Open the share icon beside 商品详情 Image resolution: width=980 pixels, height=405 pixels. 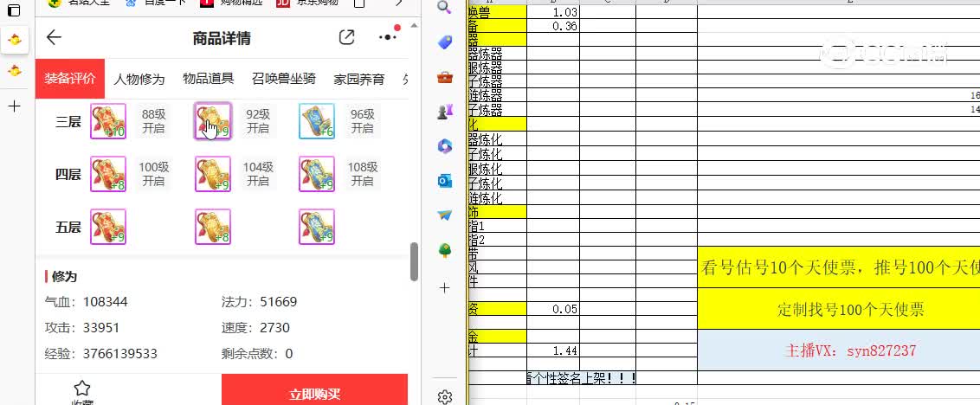click(346, 37)
